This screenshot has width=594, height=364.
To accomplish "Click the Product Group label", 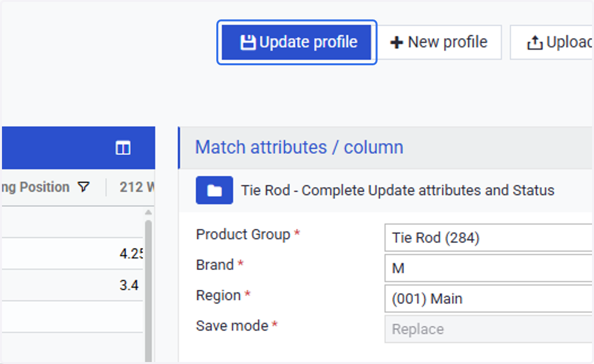I will click(243, 234).
